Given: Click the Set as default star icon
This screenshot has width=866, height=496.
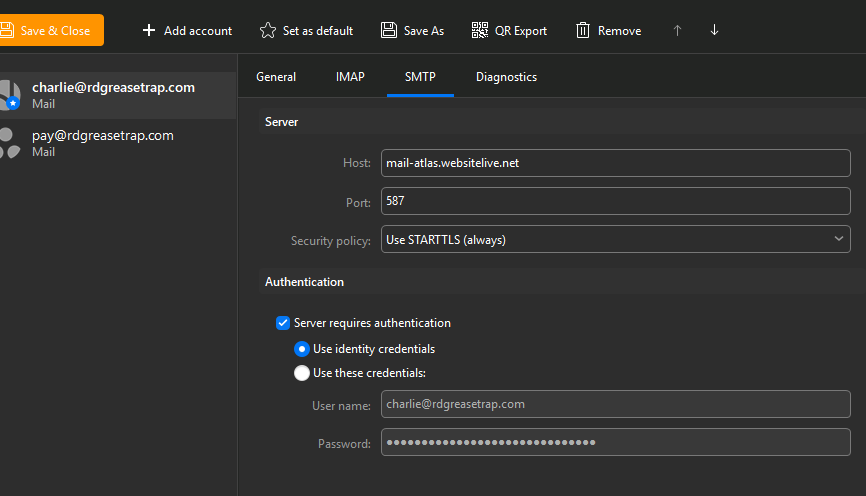Looking at the screenshot, I should pos(268,31).
